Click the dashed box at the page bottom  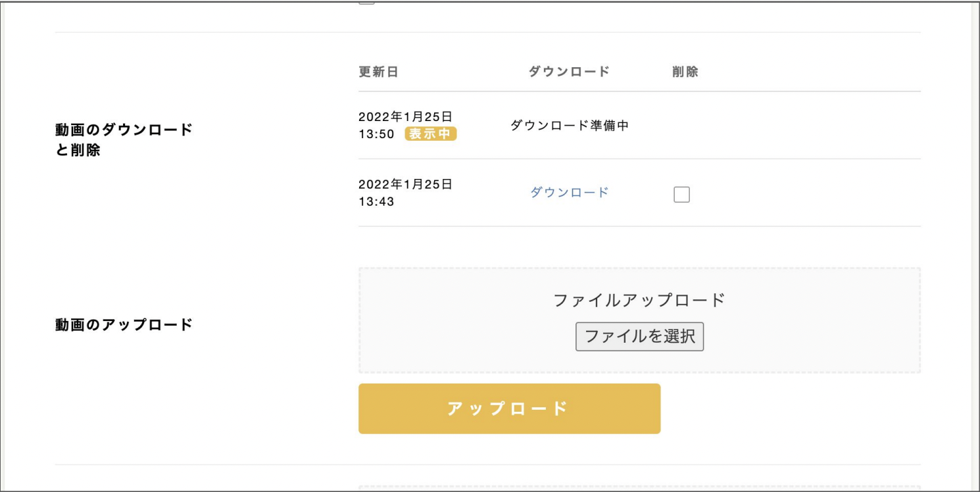coord(639,488)
